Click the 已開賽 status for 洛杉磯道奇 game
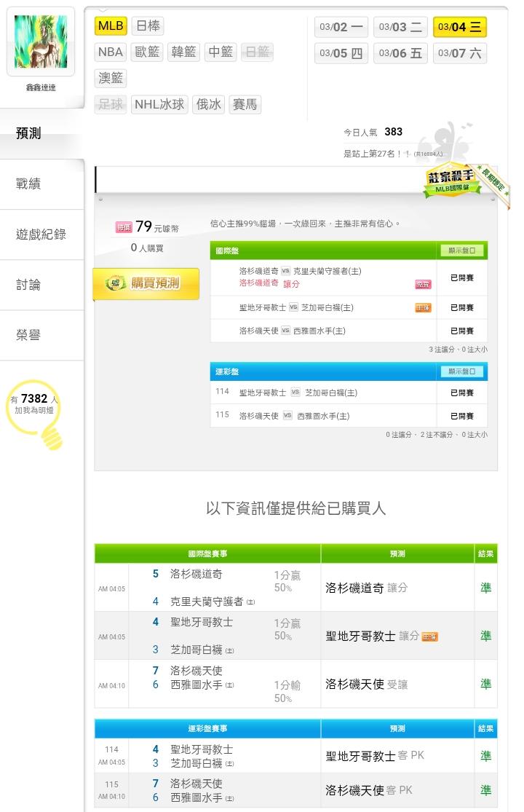 (x=462, y=278)
